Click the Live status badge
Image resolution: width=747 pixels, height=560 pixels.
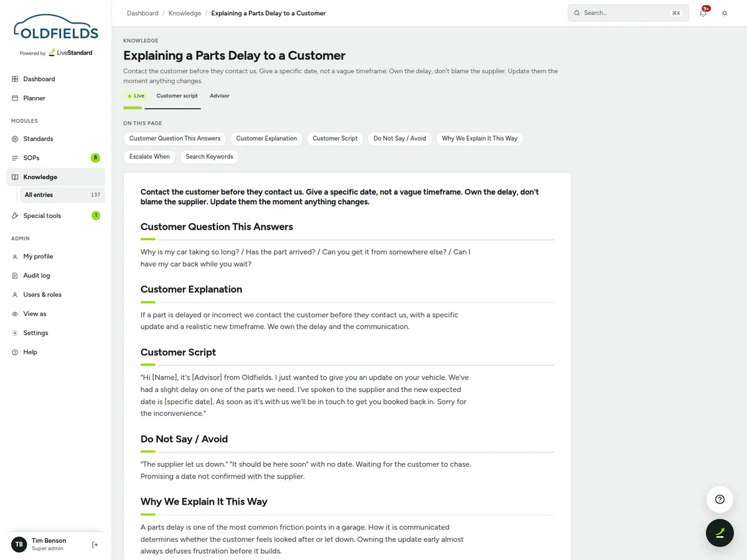pos(136,96)
